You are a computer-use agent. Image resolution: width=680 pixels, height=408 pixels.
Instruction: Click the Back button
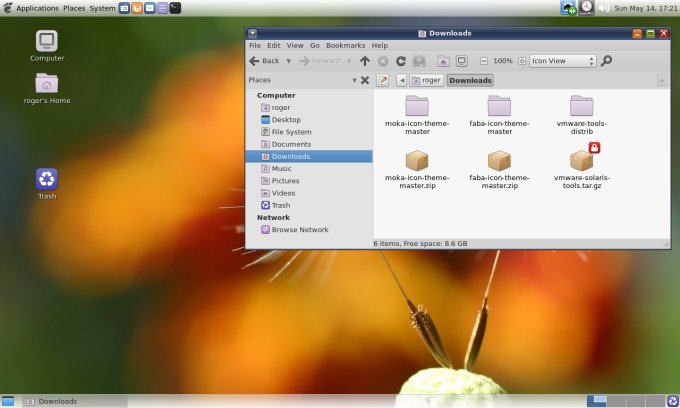pyautogui.click(x=264, y=61)
